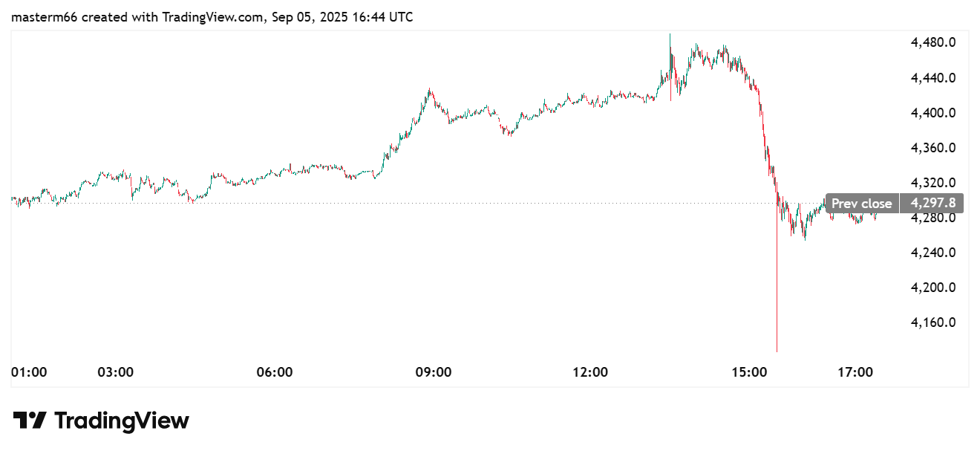Select the 03:00 time axis label
This screenshot has width=980, height=454.
[x=116, y=372]
